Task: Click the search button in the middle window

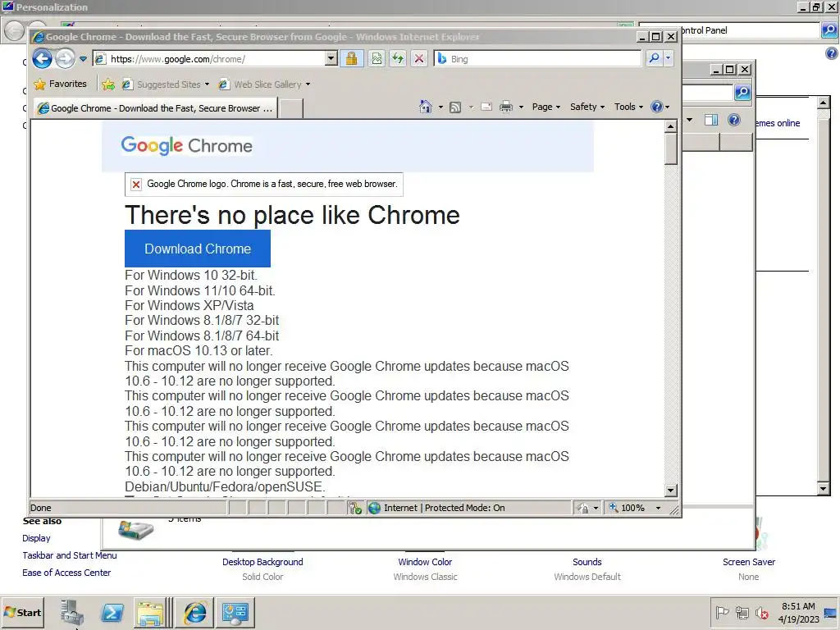Action: [x=742, y=92]
